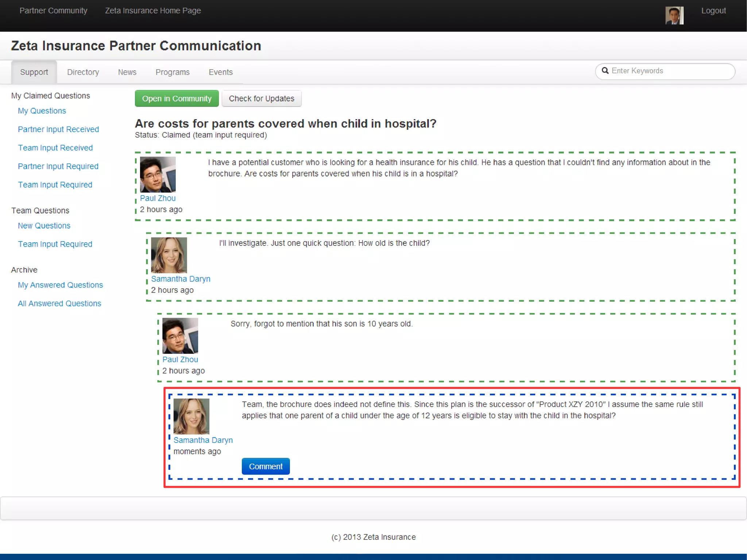Click Samantha Daryn's photo in second post
Viewport: 747px width, 560px height.
[x=169, y=255]
